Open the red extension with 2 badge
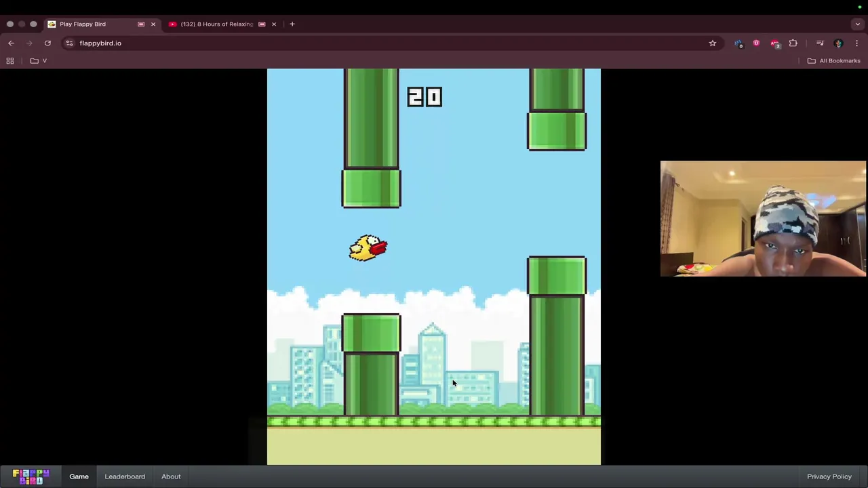Viewport: 868px width, 488px height. coord(775,43)
